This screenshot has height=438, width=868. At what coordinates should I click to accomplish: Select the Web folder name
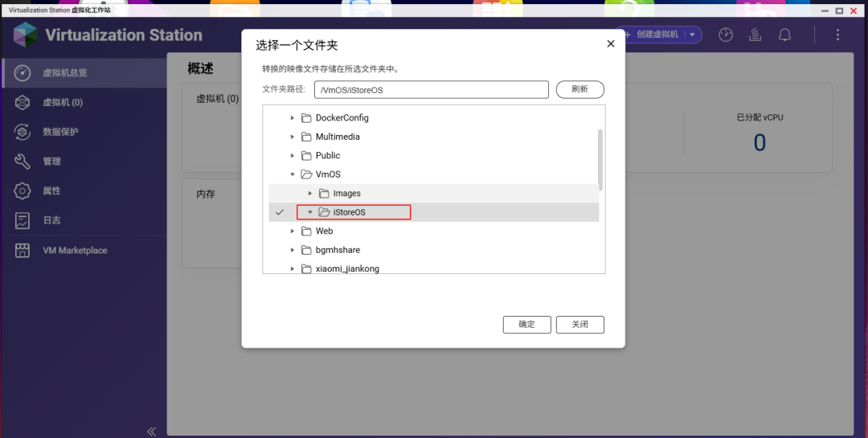[325, 231]
